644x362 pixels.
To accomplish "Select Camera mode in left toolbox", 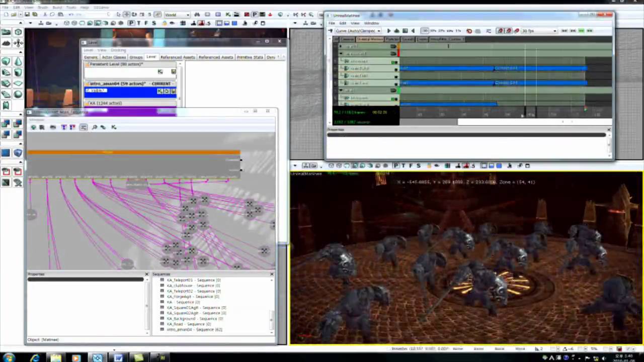I will [x=6, y=32].
